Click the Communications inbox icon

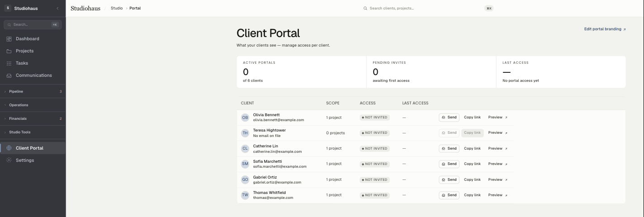click(x=9, y=75)
